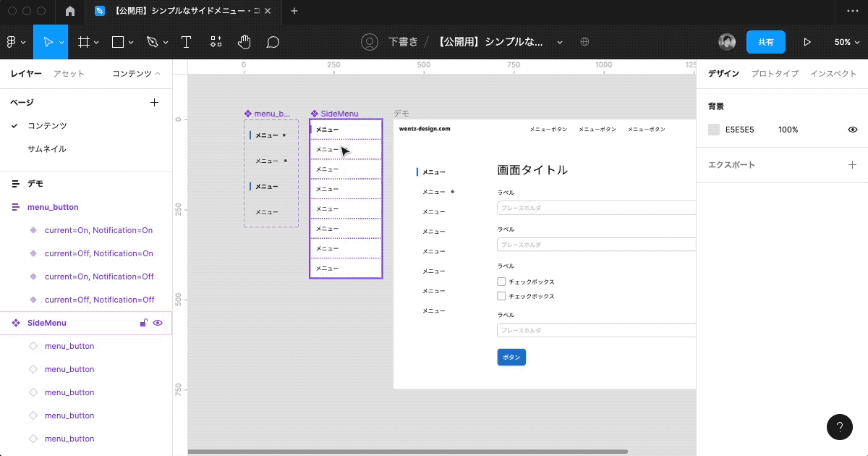Add a new page with the plus button
The image size is (868, 456).
154,102
